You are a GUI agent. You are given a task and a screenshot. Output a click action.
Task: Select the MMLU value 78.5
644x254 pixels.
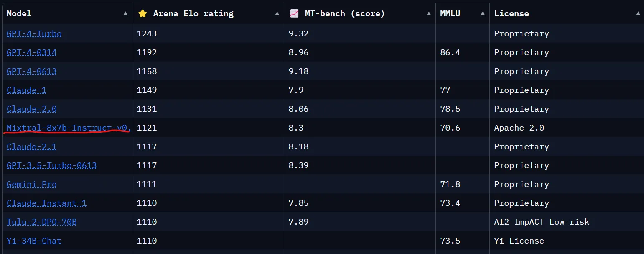click(450, 109)
